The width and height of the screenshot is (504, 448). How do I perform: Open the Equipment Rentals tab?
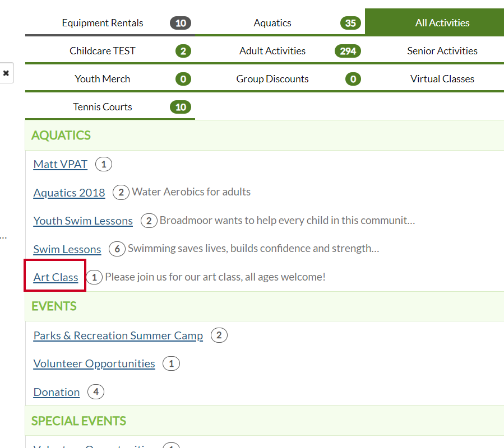pos(110,23)
